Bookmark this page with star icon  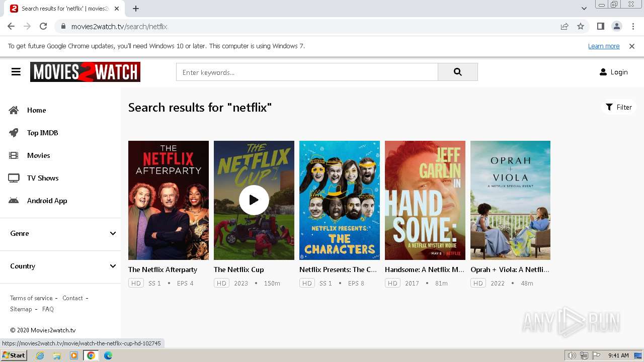[581, 26]
